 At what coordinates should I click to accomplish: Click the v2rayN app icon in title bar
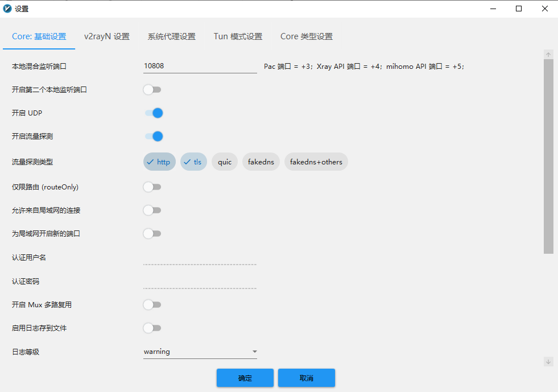[x=7, y=9]
